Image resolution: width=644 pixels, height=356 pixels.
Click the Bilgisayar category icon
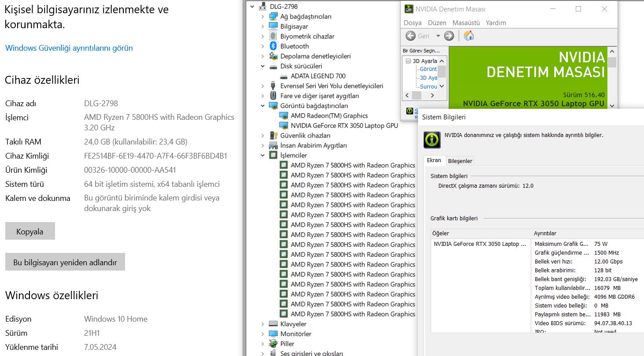(x=273, y=26)
